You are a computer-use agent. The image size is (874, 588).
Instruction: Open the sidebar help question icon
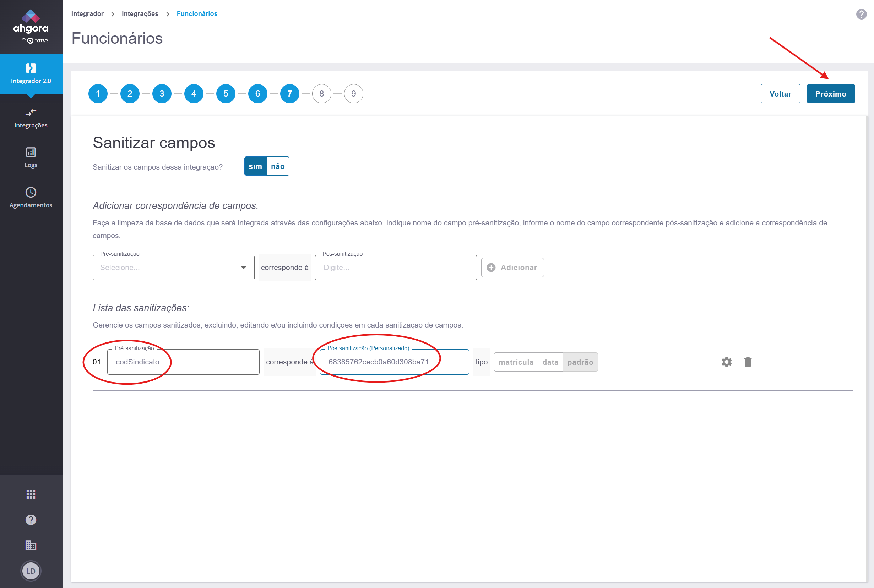click(31, 520)
